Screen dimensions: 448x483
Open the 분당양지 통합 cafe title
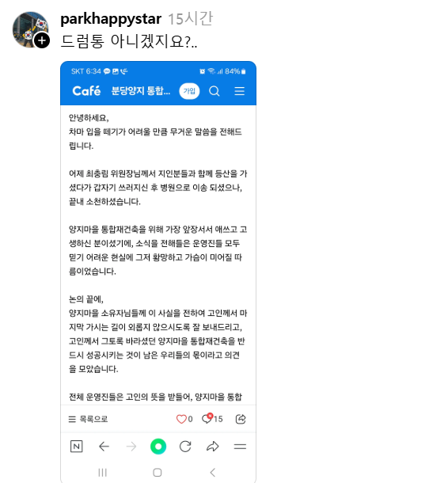141,91
